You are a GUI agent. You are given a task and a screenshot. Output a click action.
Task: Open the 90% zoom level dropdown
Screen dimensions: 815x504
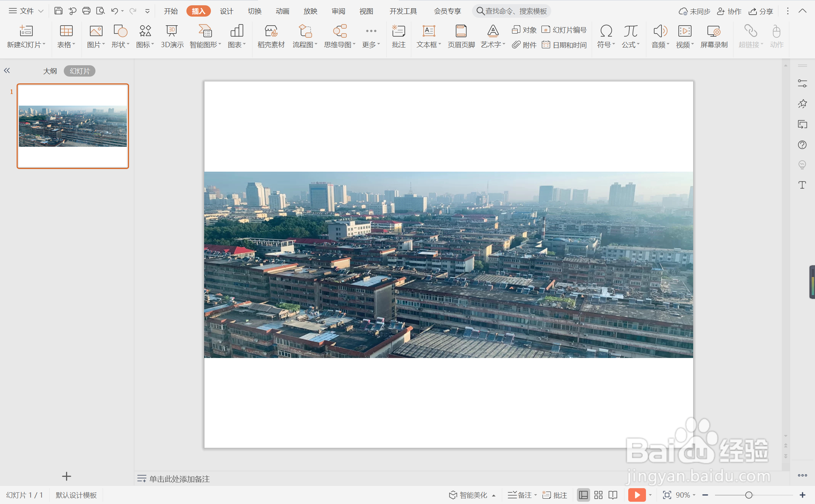(686, 495)
